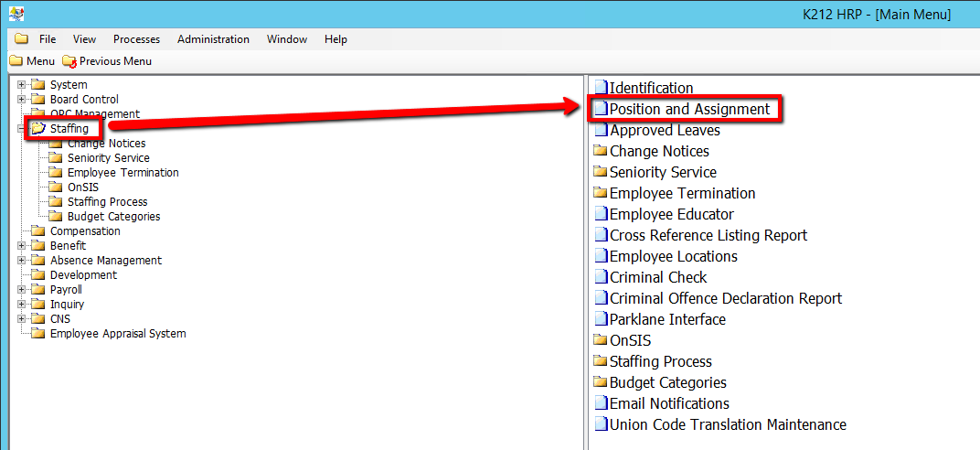The image size is (980, 450).
Task: Expand the Absence Management tree node
Action: point(21,261)
